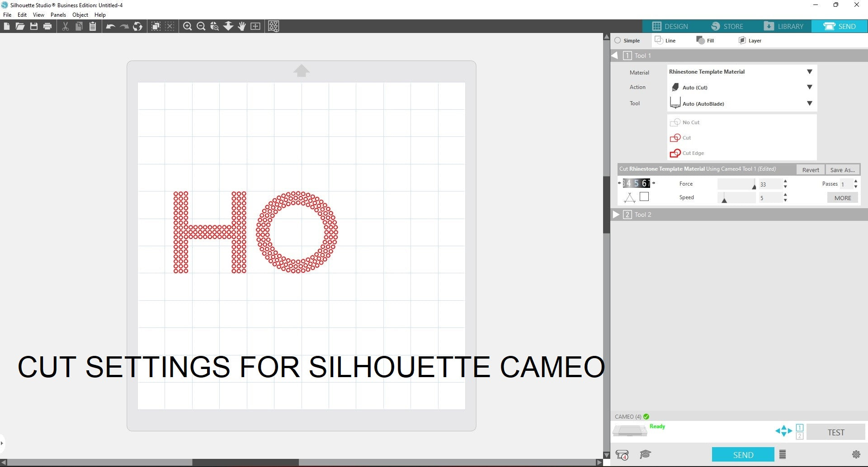Click the Save floppy disk icon

point(34,27)
